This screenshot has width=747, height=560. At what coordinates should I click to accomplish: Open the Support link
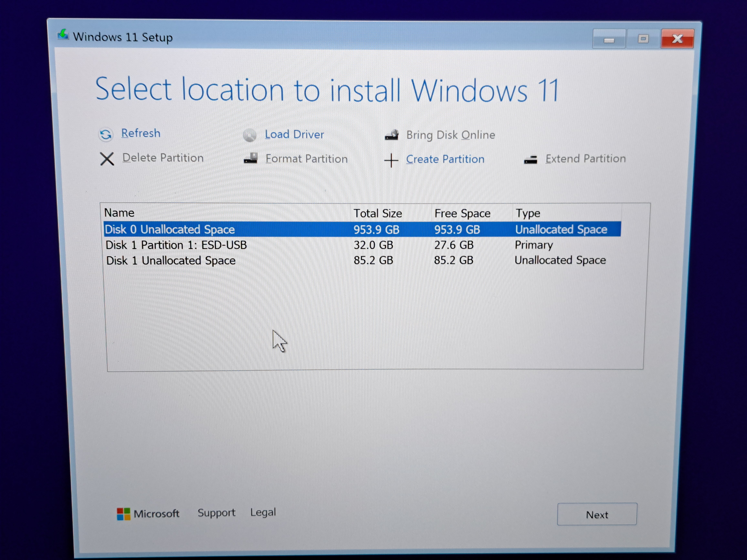[216, 513]
